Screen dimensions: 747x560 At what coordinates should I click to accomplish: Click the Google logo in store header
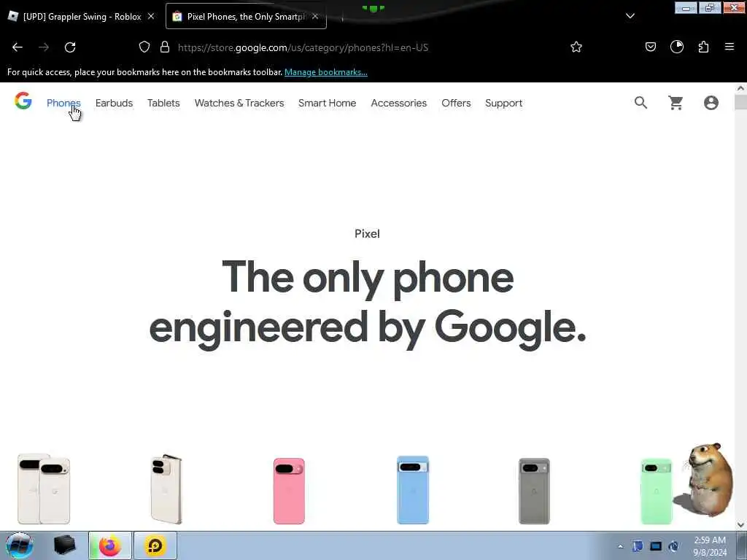pos(23,101)
